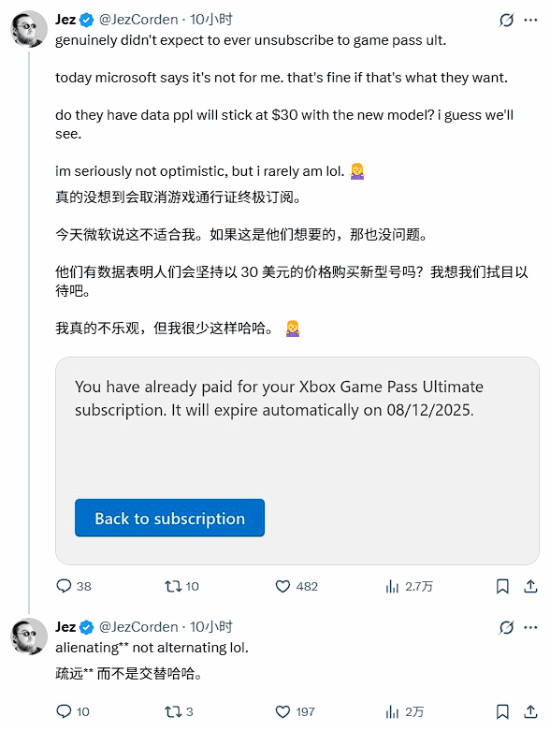Open more options menu on second tweet
This screenshot has height=731, width=550.
[x=530, y=628]
